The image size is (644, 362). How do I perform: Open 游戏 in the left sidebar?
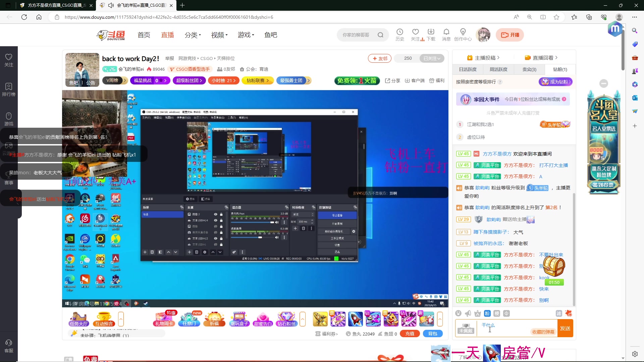tap(9, 119)
